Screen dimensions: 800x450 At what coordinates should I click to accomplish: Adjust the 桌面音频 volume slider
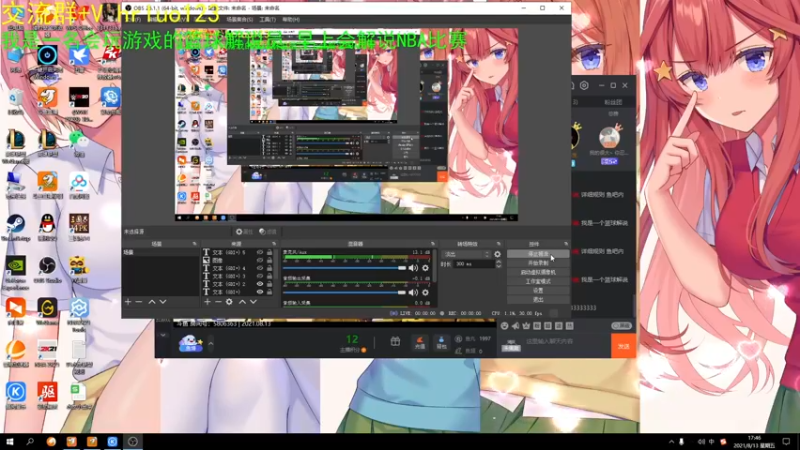pyautogui.click(x=344, y=292)
